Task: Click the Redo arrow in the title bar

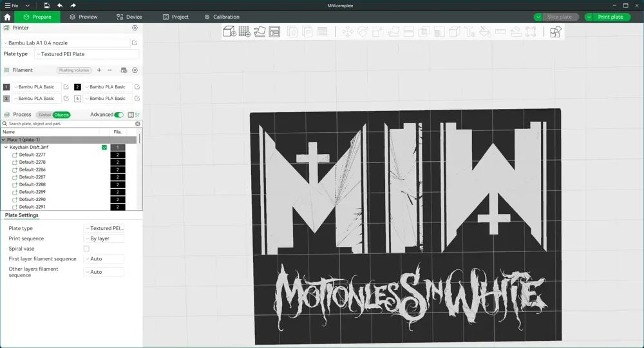Action: click(73, 5)
